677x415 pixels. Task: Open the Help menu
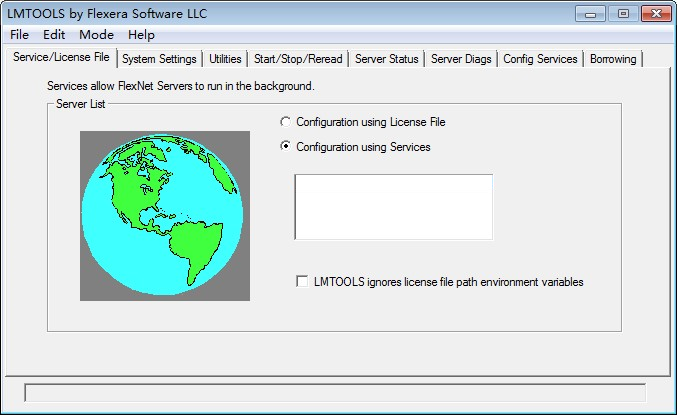click(x=141, y=35)
